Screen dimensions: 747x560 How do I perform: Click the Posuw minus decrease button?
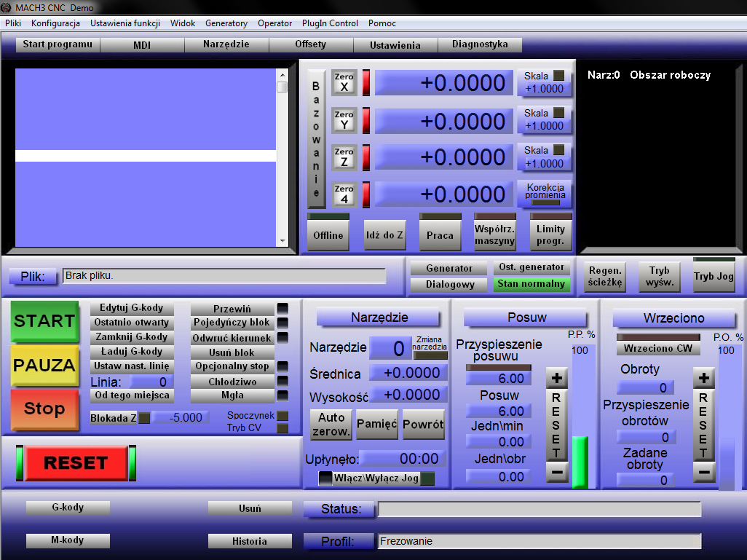[556, 473]
